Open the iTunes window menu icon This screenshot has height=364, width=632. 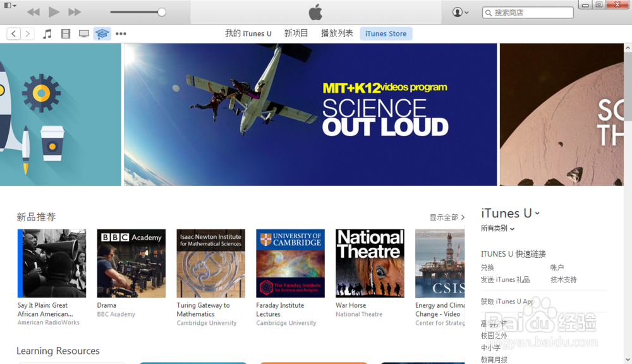[9, 6]
